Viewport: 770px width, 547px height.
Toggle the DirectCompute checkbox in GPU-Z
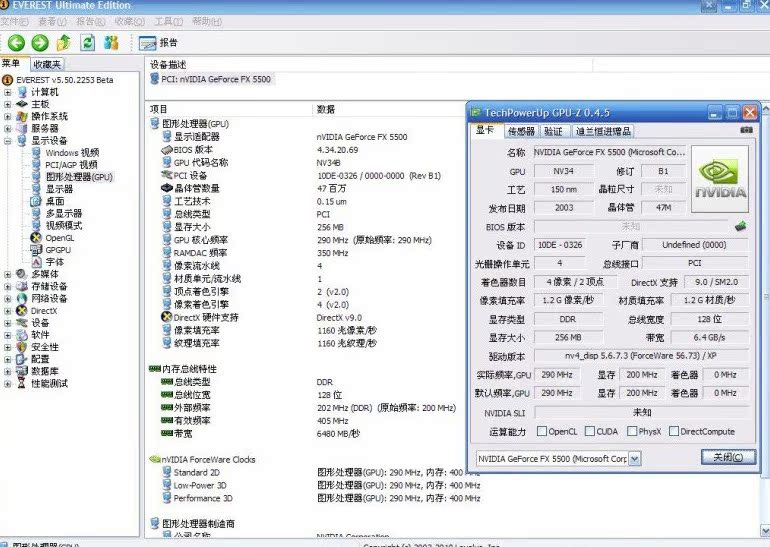pos(674,431)
